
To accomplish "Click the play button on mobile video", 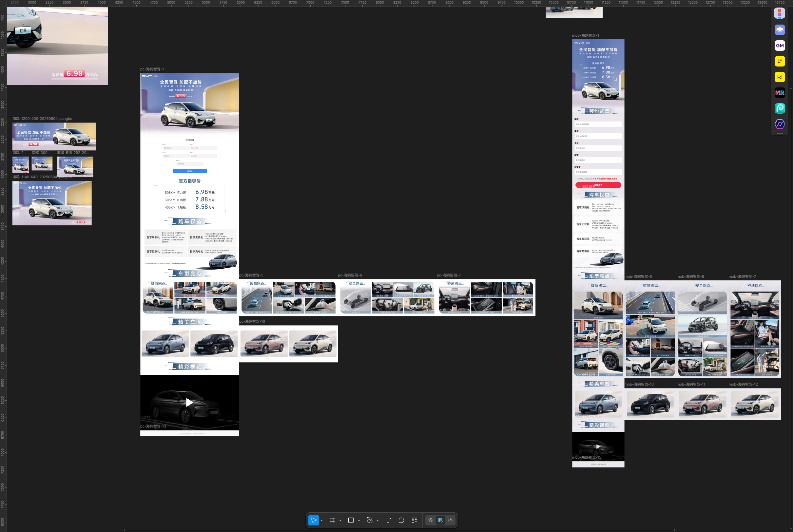I will (598, 446).
